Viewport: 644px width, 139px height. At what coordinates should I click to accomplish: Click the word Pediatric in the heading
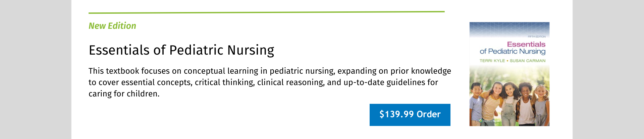click(x=196, y=50)
